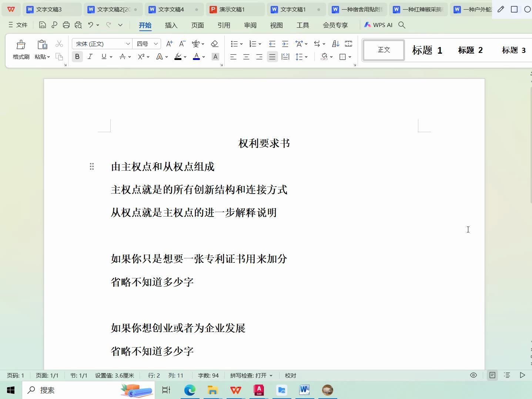
Task: Apply the 标题 2 style
Action: coord(470,50)
